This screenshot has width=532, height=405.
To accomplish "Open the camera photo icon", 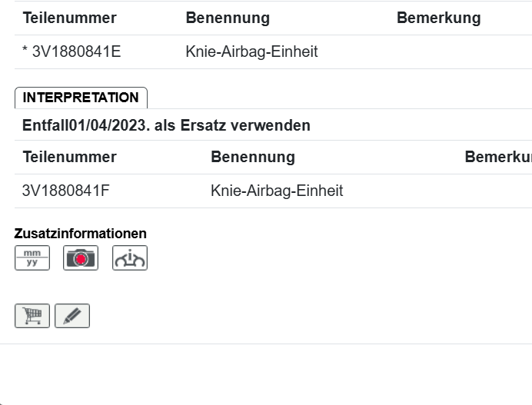I will pos(81,257).
